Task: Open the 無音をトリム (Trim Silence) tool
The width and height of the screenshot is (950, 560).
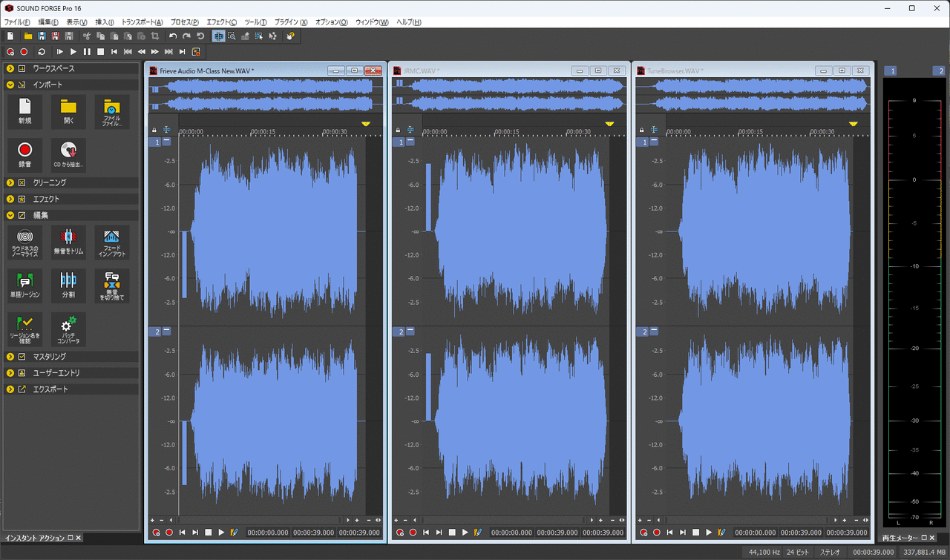Action: (x=68, y=243)
